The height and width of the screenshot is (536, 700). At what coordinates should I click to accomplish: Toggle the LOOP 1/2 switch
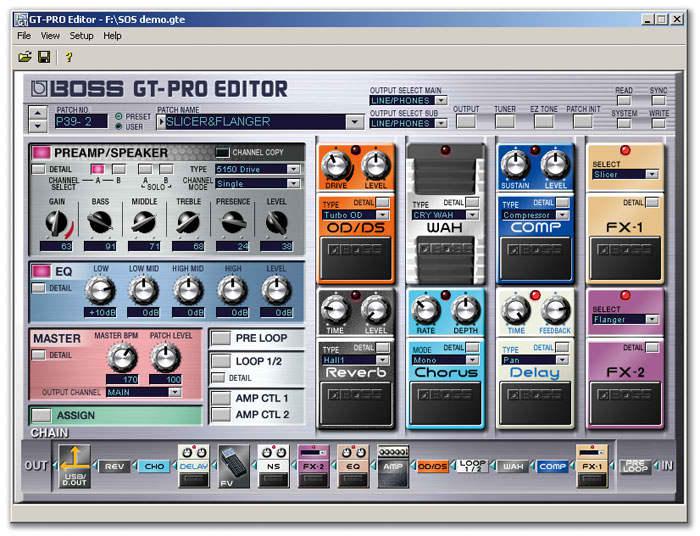click(221, 361)
